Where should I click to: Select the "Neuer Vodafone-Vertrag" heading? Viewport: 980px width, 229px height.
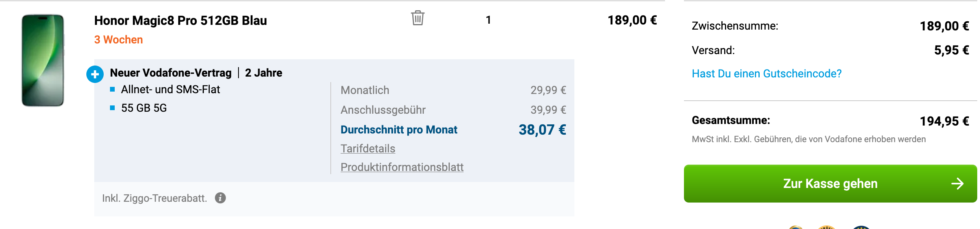pyautogui.click(x=171, y=73)
